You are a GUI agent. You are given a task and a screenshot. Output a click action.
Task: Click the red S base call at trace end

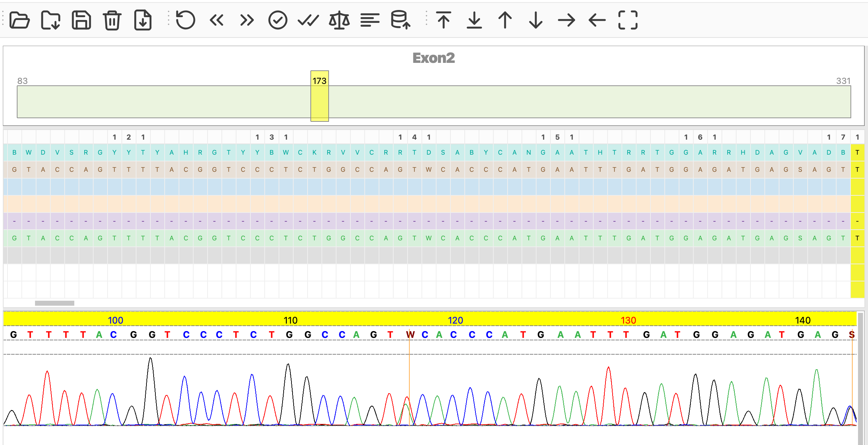pos(852,335)
